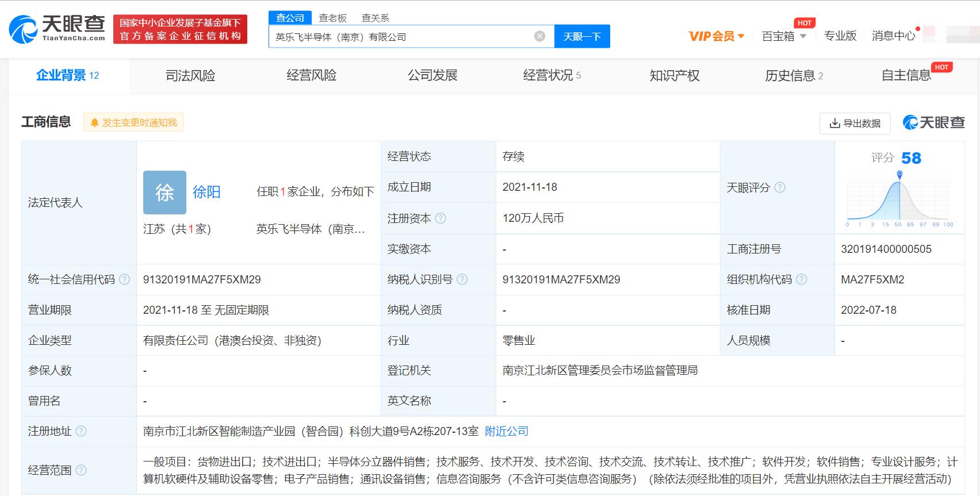Select 经营状态 value 存续
980x496 pixels.
point(513,156)
